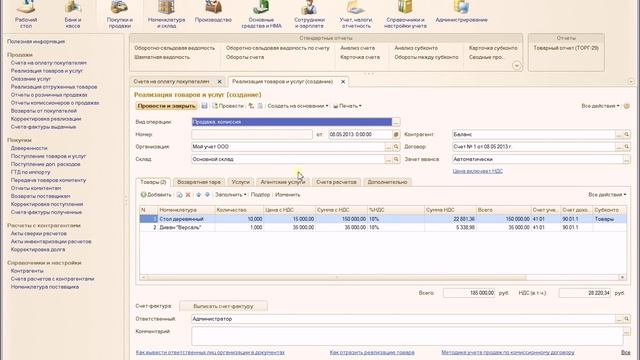Expand the standard reports panel arrow
Screen dimensions: 640x360
(x=517, y=65)
